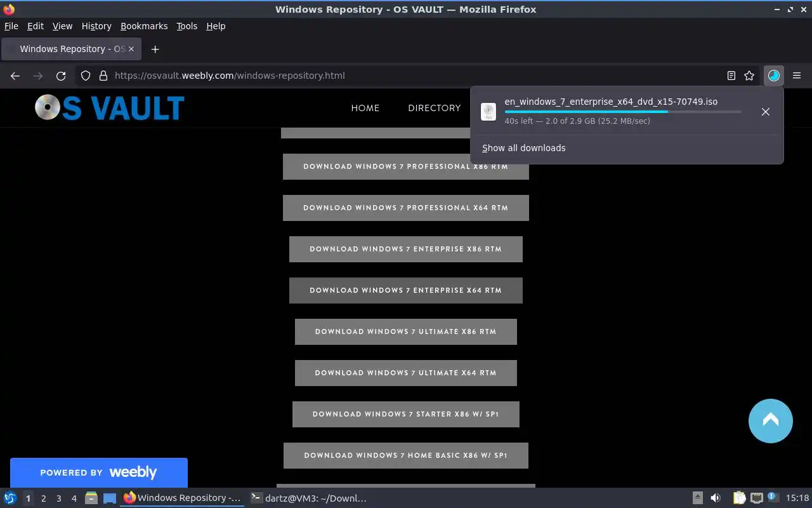Click the OS VAULT logo
The width and height of the screenshot is (812, 508).
(109, 108)
